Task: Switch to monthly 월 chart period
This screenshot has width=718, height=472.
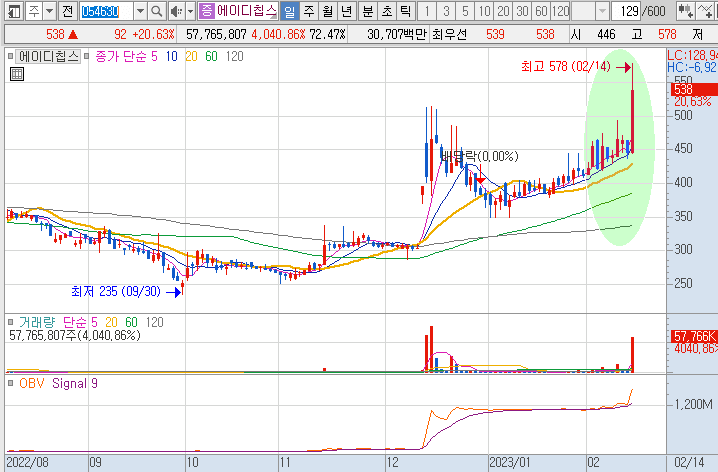Action: (327, 11)
